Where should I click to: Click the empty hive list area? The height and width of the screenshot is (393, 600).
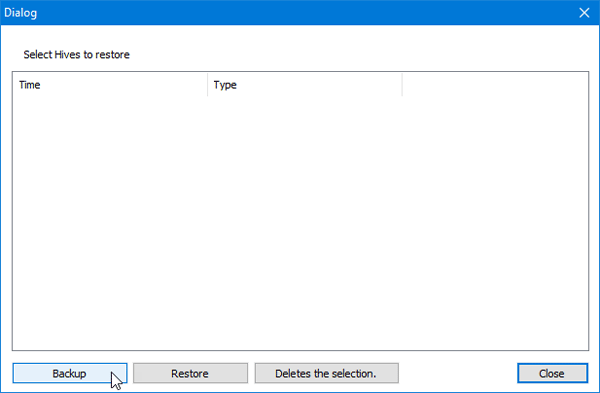[x=300, y=223]
